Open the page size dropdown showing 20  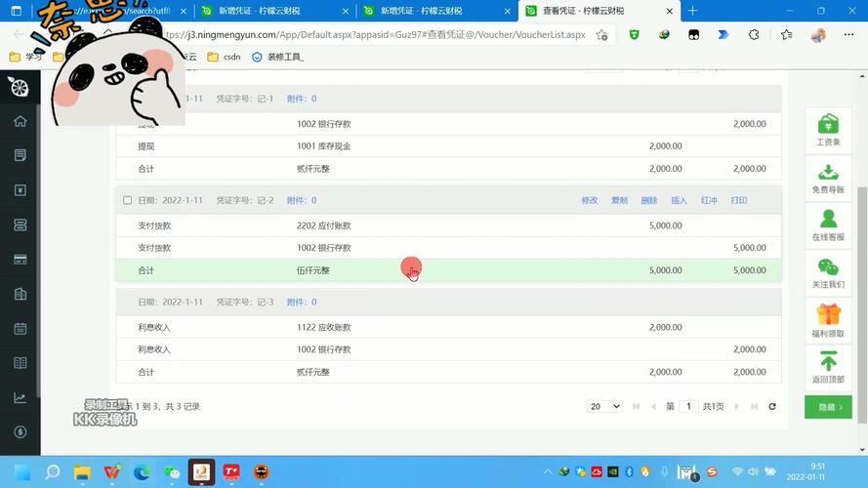coord(604,407)
